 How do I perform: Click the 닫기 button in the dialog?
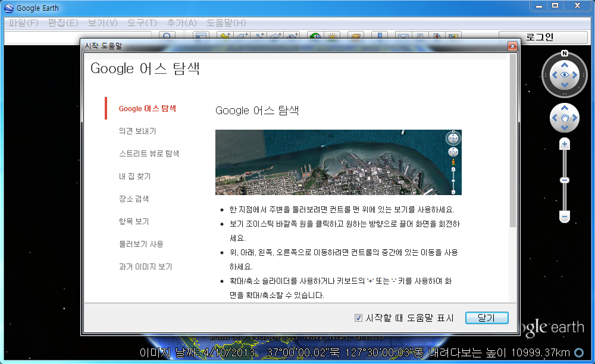tap(487, 318)
